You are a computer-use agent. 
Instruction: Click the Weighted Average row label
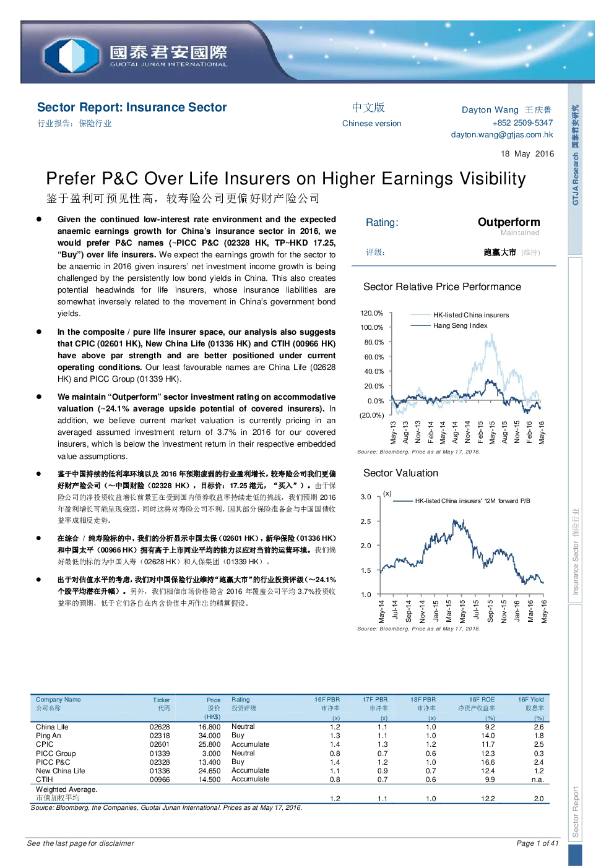(66, 789)
